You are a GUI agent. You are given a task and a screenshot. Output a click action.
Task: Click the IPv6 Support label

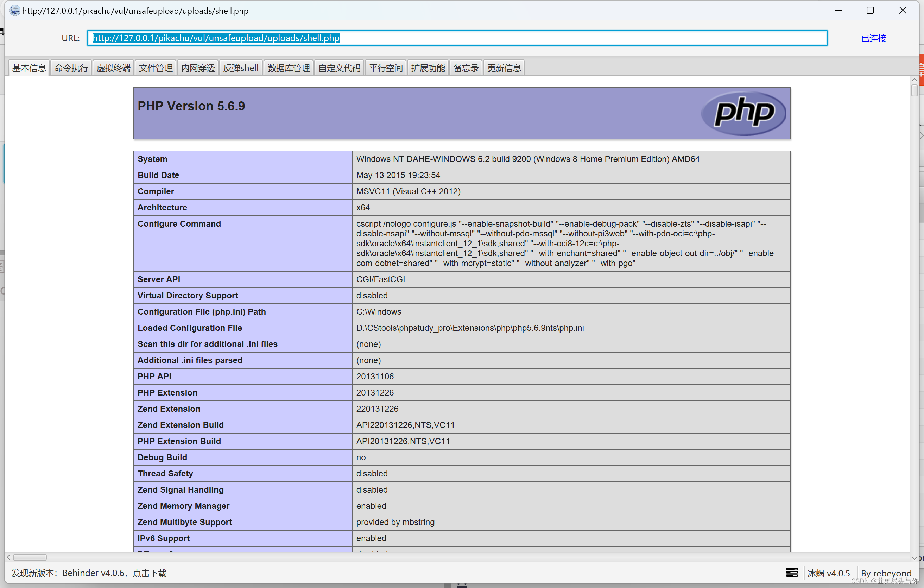coord(164,538)
